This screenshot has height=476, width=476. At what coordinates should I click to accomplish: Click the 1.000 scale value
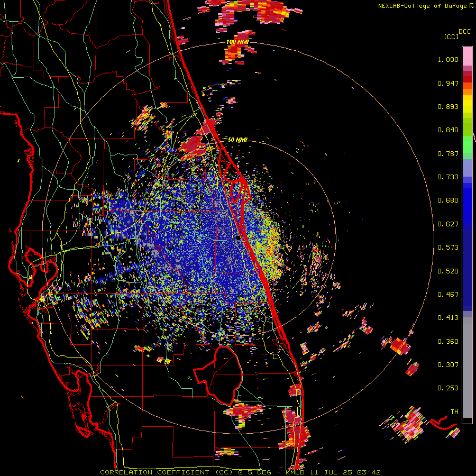448,59
